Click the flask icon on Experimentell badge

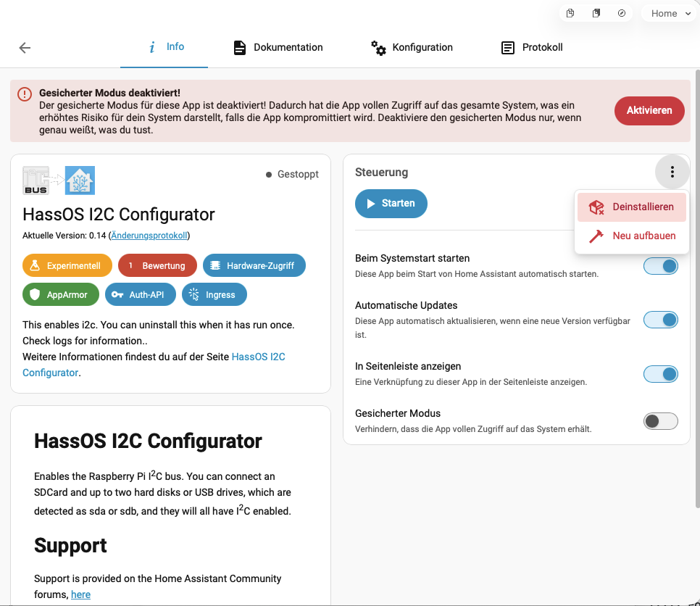35,266
